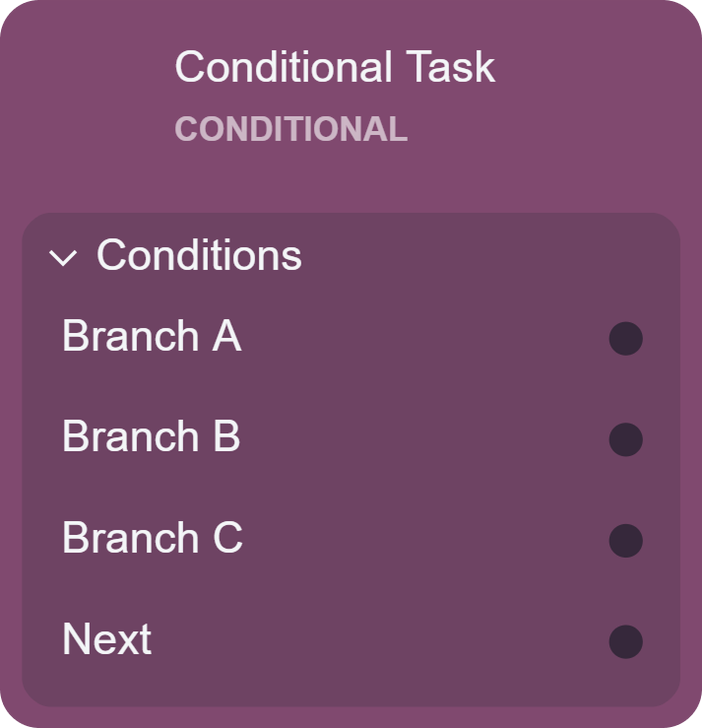
Task: Select the Branch A condition label
Action: pyautogui.click(x=152, y=337)
